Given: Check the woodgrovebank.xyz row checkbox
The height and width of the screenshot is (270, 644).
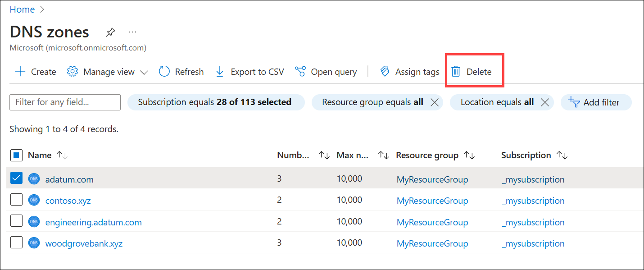Looking at the screenshot, I should (x=16, y=243).
